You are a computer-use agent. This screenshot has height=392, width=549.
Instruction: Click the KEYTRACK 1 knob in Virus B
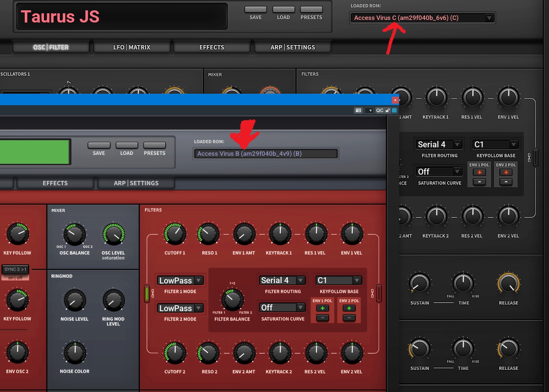click(280, 234)
